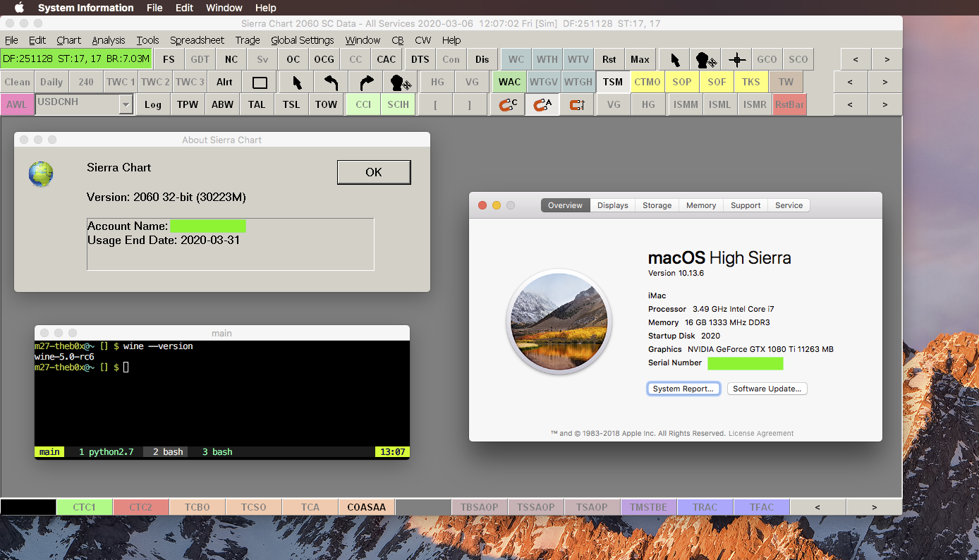Switch to the Storage tab
This screenshot has width=979, height=560.
pyautogui.click(x=657, y=205)
